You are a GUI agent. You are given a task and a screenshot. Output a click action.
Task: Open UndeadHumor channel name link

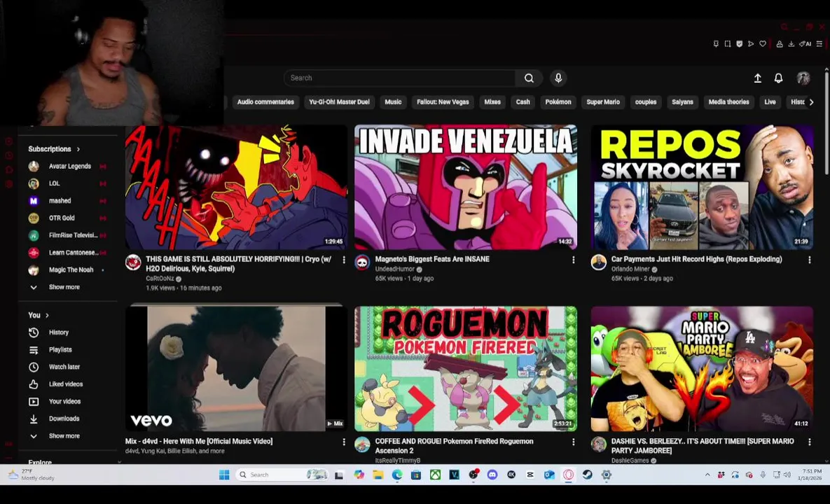coord(394,269)
